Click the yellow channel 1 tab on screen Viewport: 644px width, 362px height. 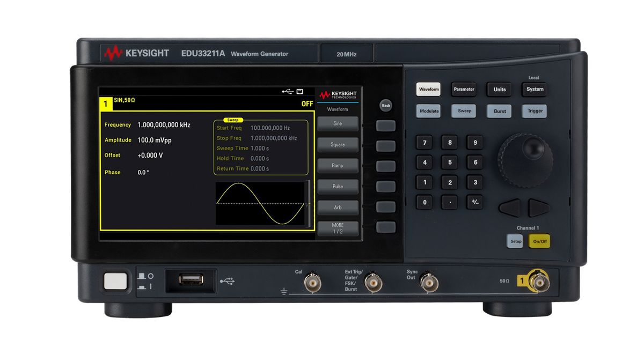coord(106,104)
